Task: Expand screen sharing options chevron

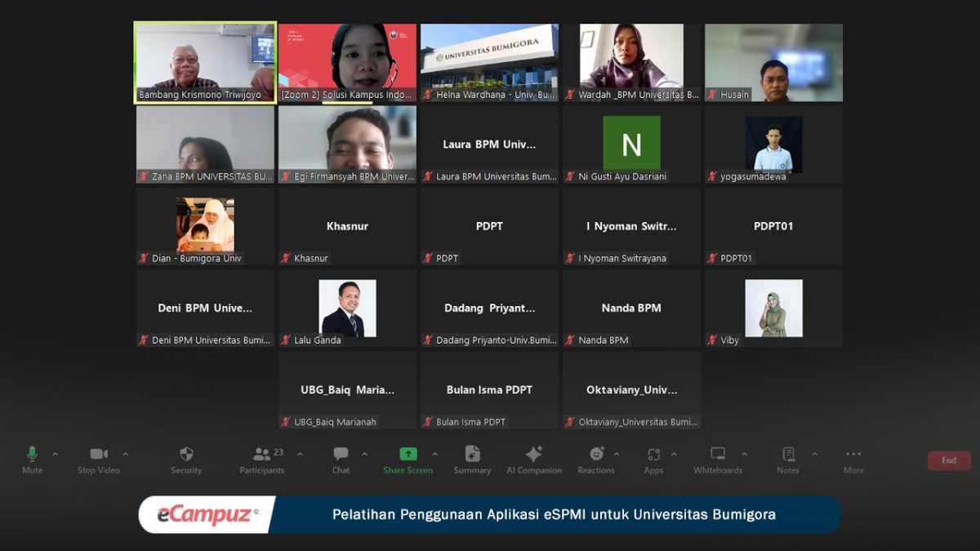Action: [x=434, y=453]
